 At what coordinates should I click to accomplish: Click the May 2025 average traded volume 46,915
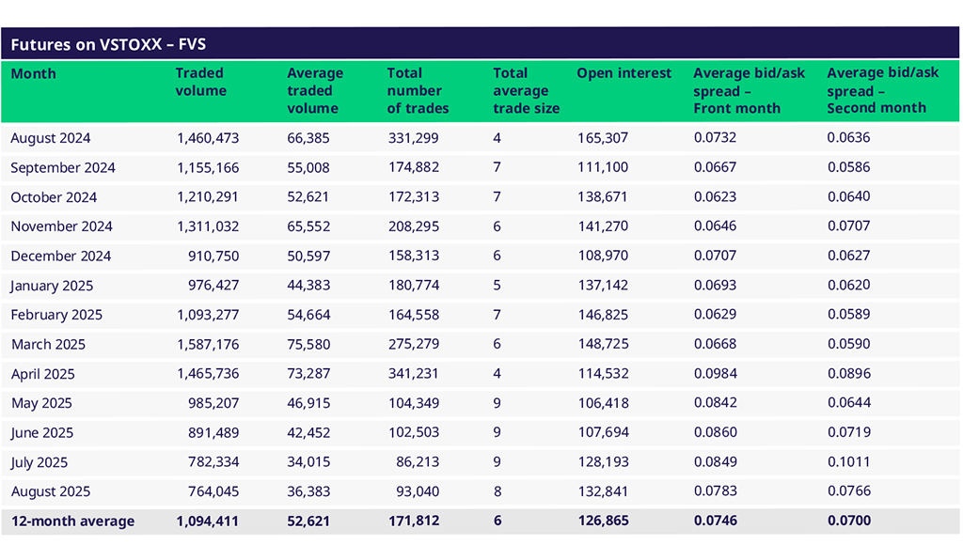coord(308,403)
